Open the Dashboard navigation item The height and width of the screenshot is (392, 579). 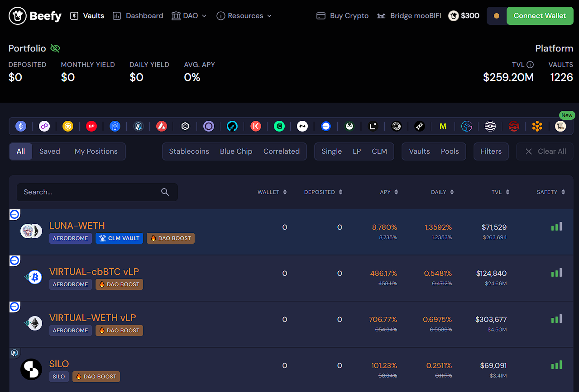click(x=138, y=16)
